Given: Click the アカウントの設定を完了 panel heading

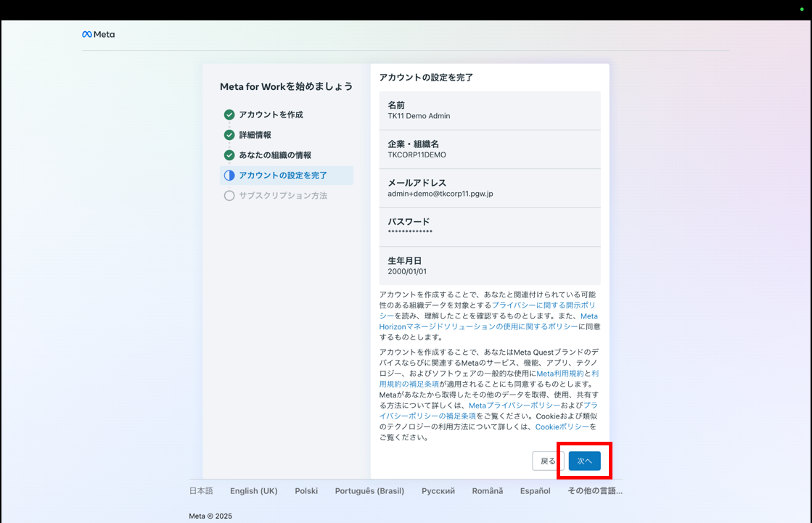Looking at the screenshot, I should click(x=426, y=78).
